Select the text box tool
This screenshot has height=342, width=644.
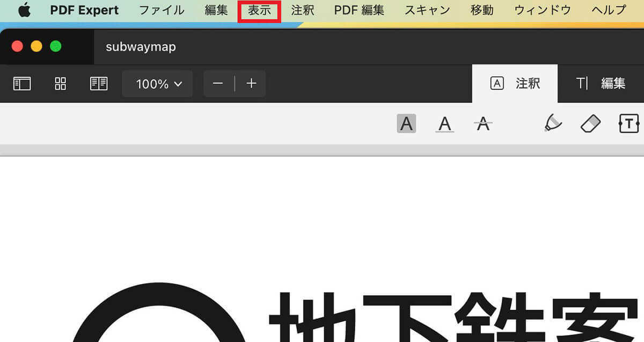click(629, 124)
